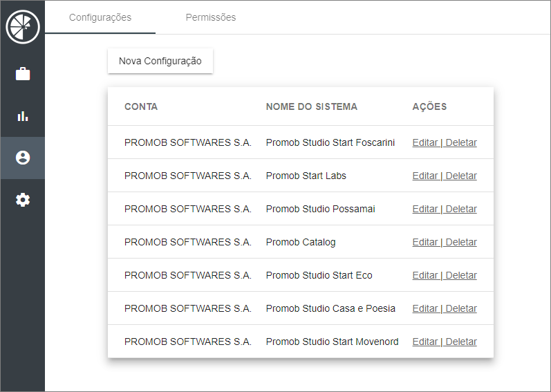Click the NOME DO SISTEMA column header
551x392 pixels.
tap(311, 106)
